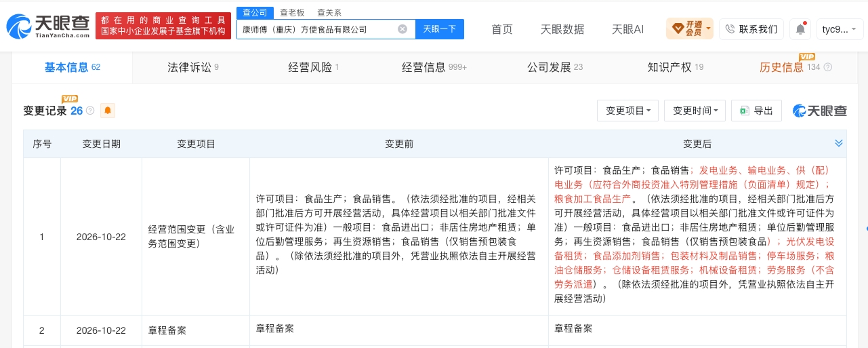
Task: Open the 天眼AI navigation link
Action: [627, 29]
